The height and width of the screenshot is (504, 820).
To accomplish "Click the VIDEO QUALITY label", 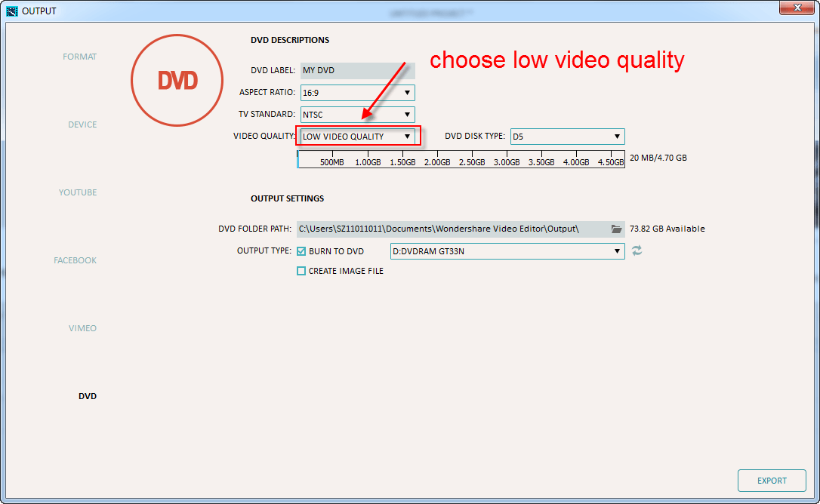I will [264, 136].
